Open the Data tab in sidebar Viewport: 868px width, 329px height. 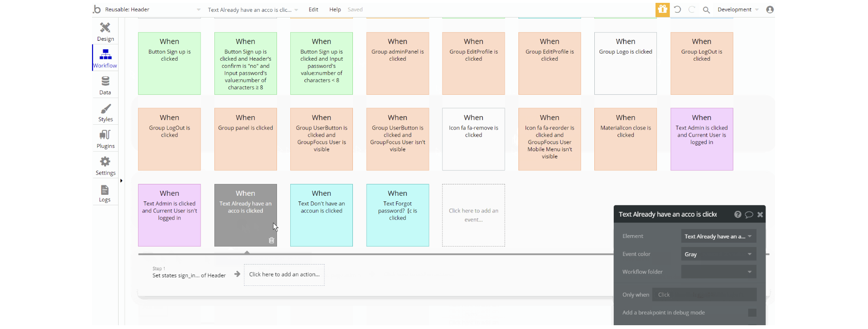click(x=105, y=85)
